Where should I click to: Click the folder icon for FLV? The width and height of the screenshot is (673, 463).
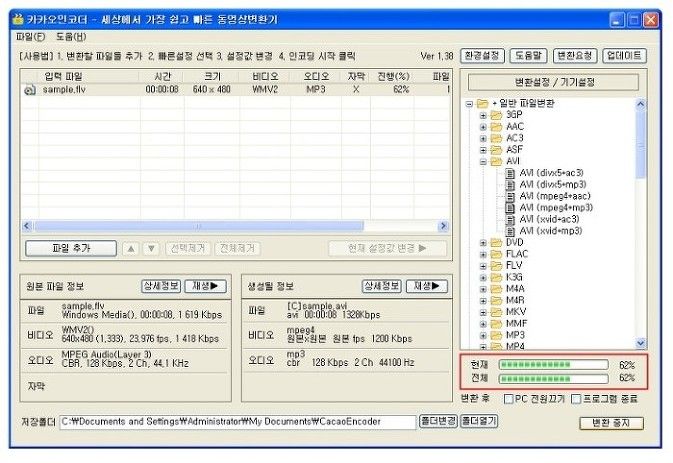496,266
